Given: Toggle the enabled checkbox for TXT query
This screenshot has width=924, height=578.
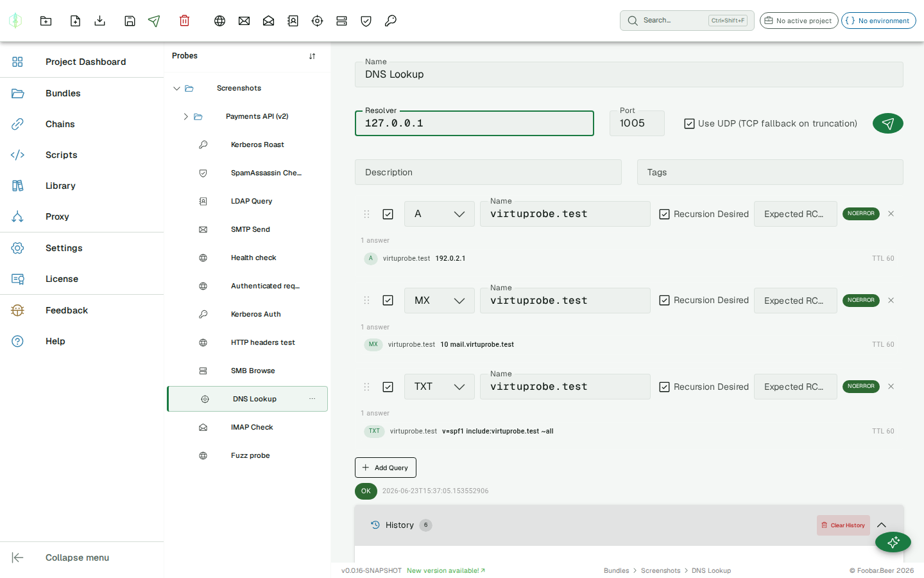Looking at the screenshot, I should tap(388, 387).
